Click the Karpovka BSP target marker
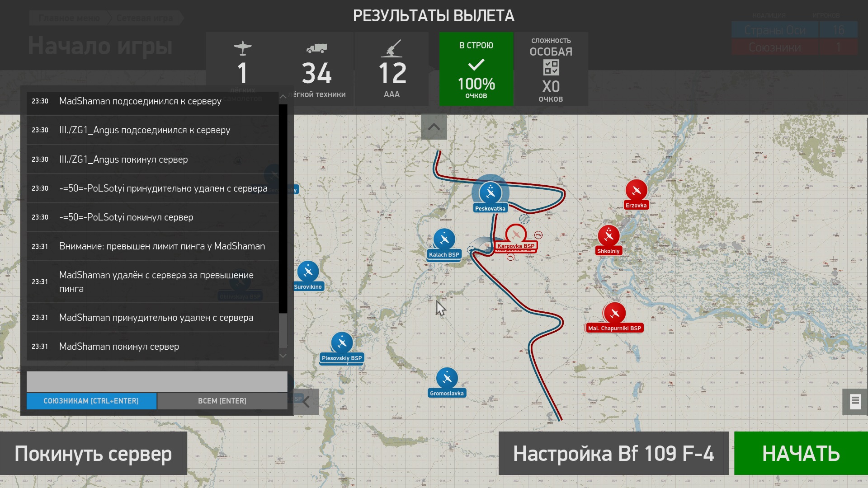Screen dimensions: 868x488 (516, 235)
